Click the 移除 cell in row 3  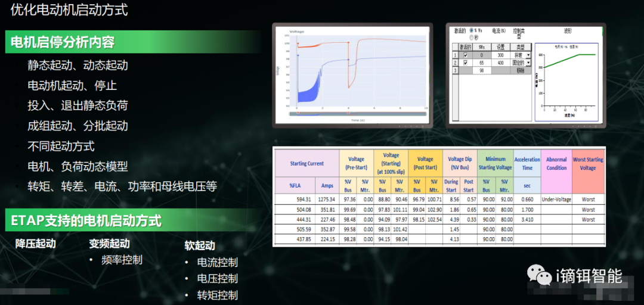pos(521,70)
